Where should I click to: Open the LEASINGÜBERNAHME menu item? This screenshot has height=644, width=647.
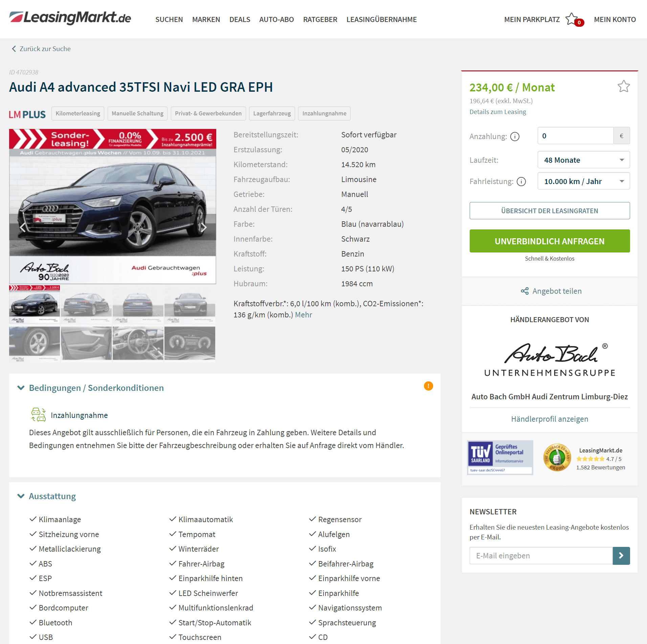point(381,20)
